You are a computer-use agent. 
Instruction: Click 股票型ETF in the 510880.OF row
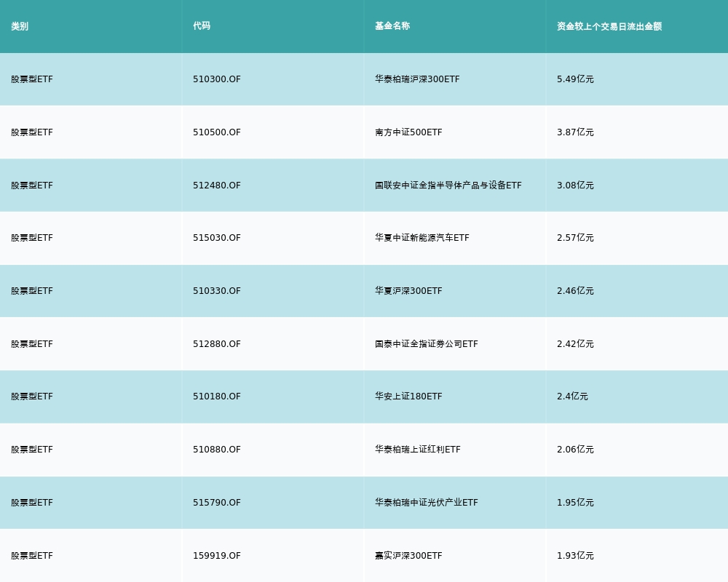[x=32, y=450]
